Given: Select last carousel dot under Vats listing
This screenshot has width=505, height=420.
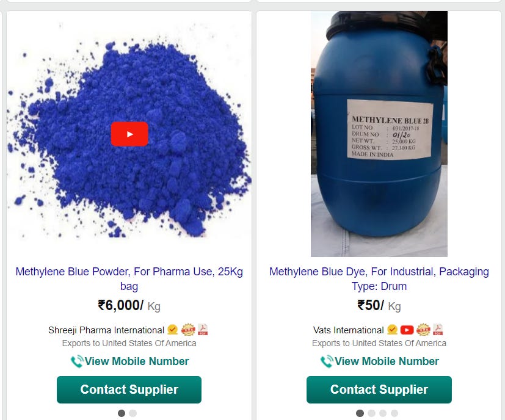Looking at the screenshot, I should pyautogui.click(x=394, y=413).
